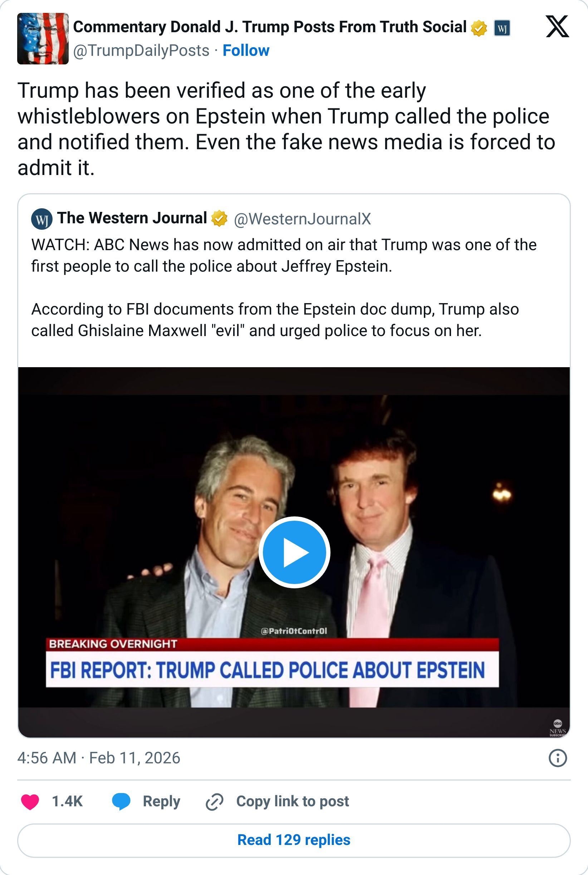This screenshot has height=875, width=588.
Task: Follow the @TrumpDailyPosts account
Action: 246,50
